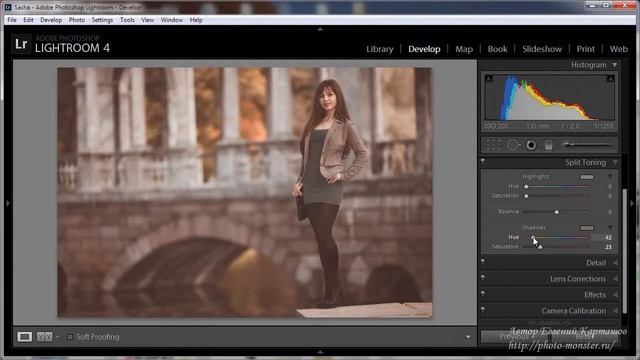Select the Red Eye Correction tool
This screenshot has width=640, height=360.
[x=531, y=145]
